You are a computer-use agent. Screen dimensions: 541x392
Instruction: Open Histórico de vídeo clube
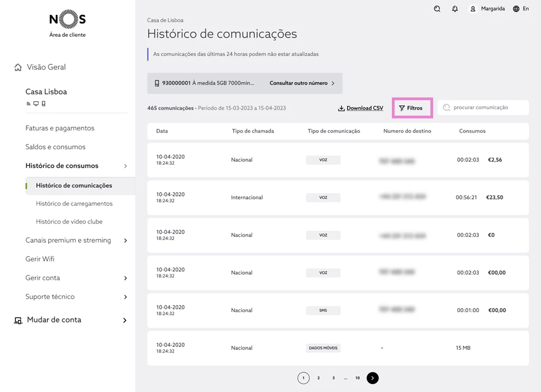69,222
